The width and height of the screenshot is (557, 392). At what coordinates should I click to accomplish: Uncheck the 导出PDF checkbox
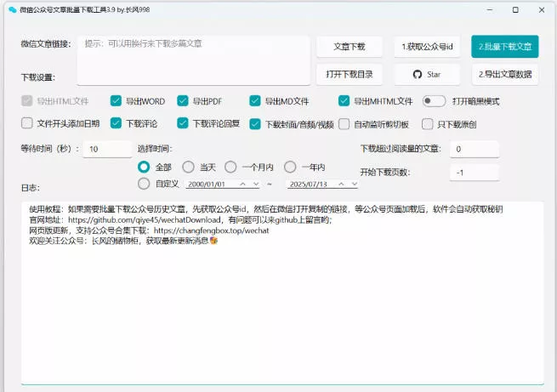pyautogui.click(x=183, y=101)
